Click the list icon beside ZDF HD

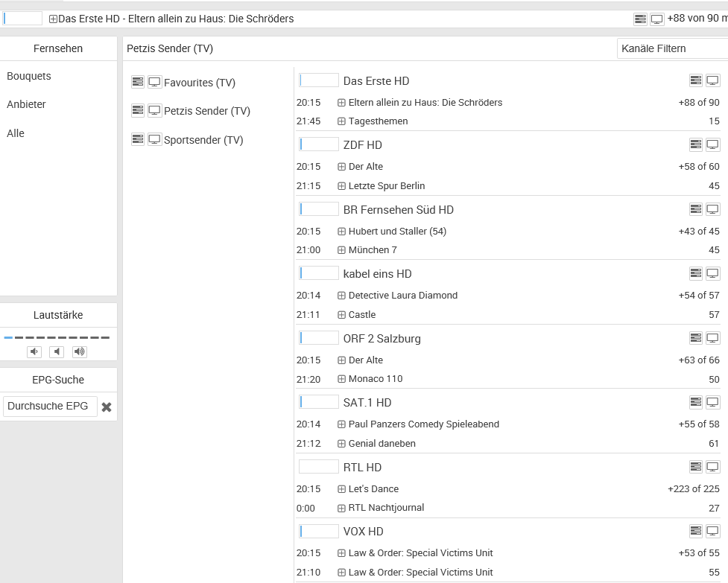(x=696, y=144)
